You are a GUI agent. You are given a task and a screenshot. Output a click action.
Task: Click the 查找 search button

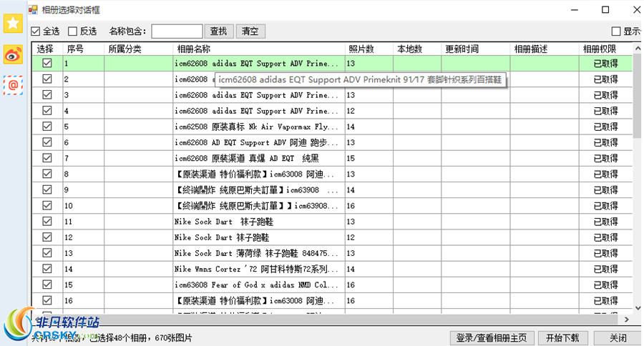click(x=219, y=31)
